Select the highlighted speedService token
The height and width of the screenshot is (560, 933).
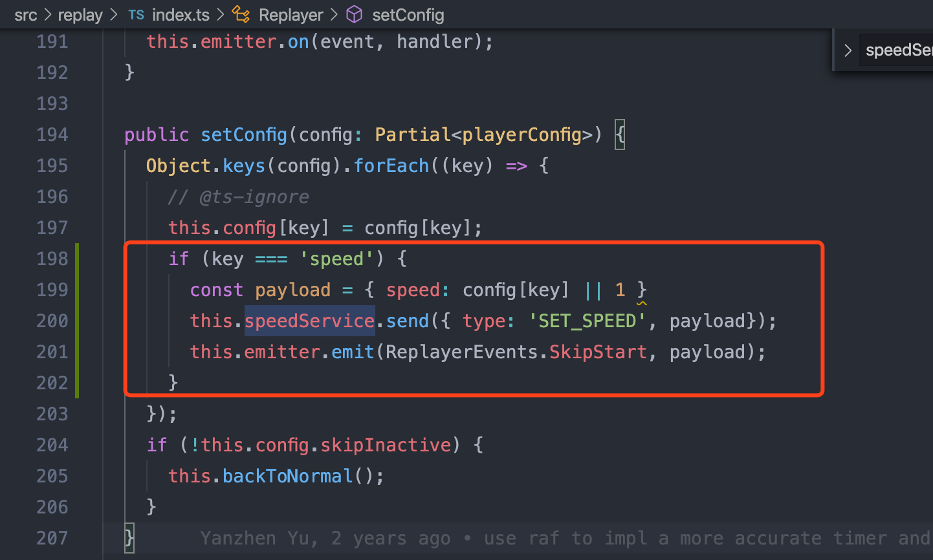pyautogui.click(x=309, y=320)
